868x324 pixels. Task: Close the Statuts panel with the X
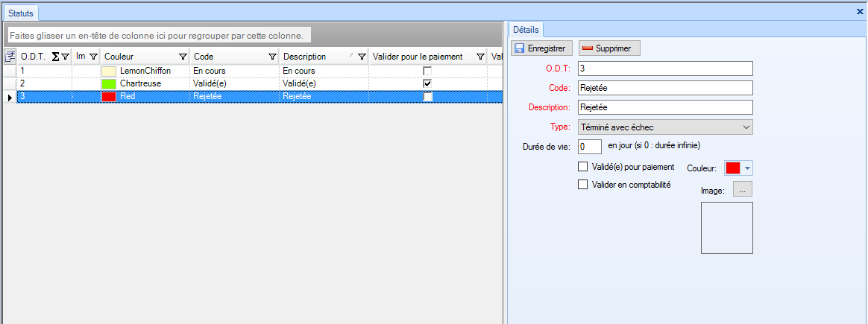(x=860, y=12)
